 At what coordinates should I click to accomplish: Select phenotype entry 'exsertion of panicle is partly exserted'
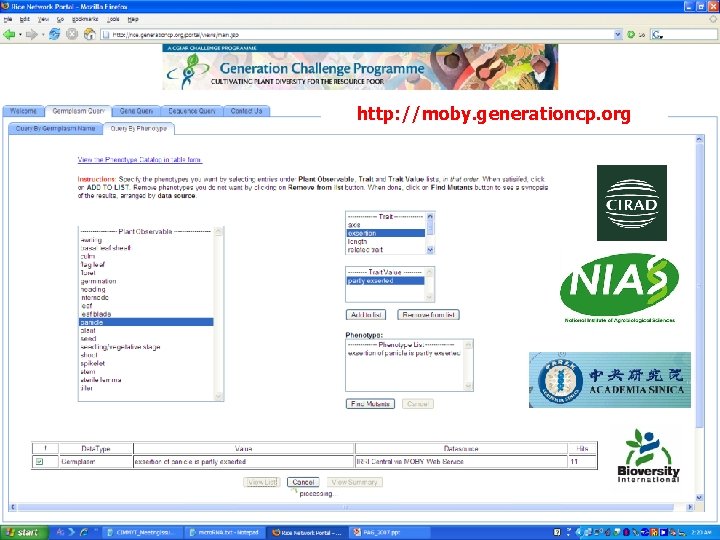(x=404, y=353)
